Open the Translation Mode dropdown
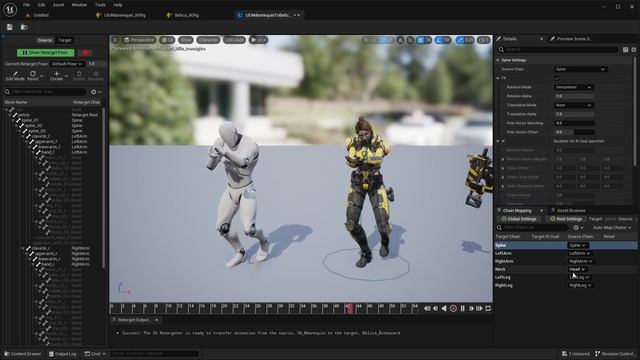The height and width of the screenshot is (360, 640). pyautogui.click(x=573, y=105)
